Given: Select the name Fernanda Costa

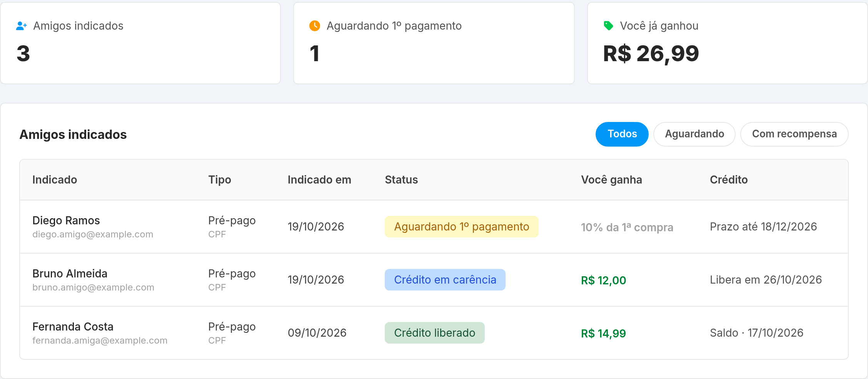Looking at the screenshot, I should click(x=73, y=327).
